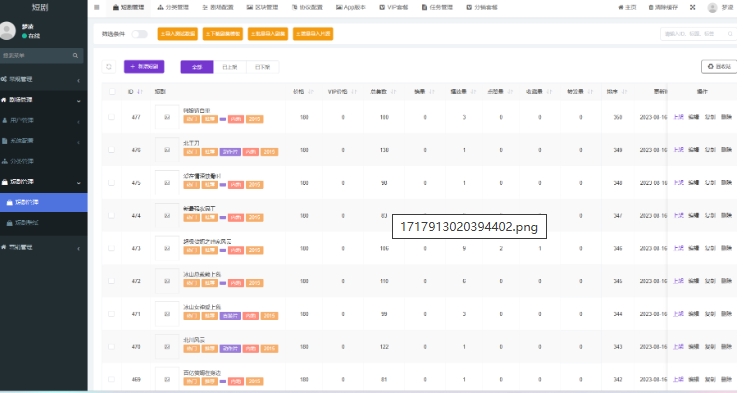Select the purple 'All' status filter tab

point(197,67)
